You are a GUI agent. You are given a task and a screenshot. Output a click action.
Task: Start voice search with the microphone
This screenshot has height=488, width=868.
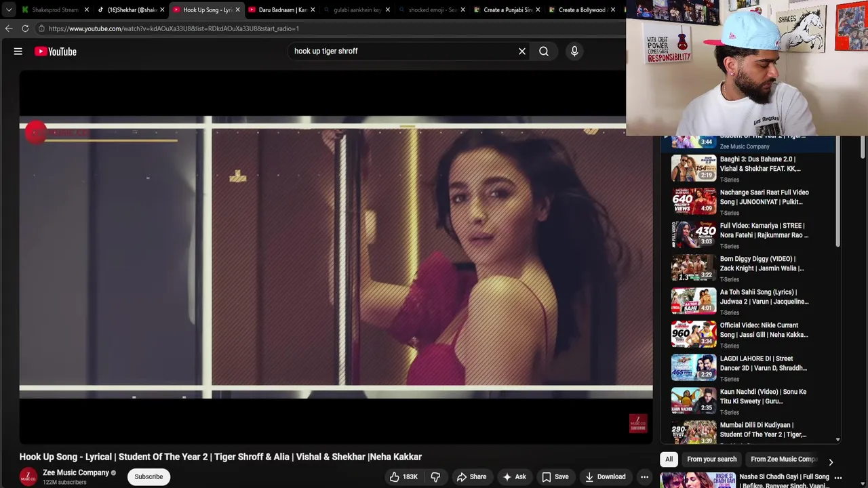click(x=574, y=52)
